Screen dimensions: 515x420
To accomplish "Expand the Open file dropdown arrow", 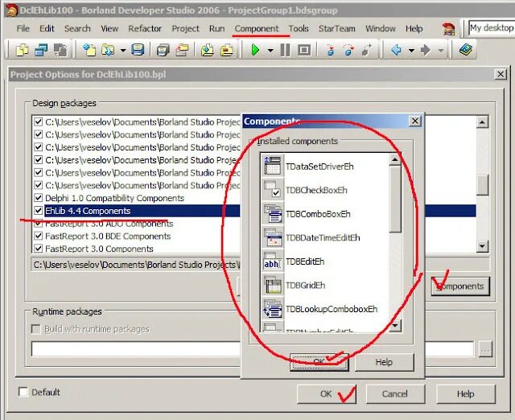I will pos(122,50).
